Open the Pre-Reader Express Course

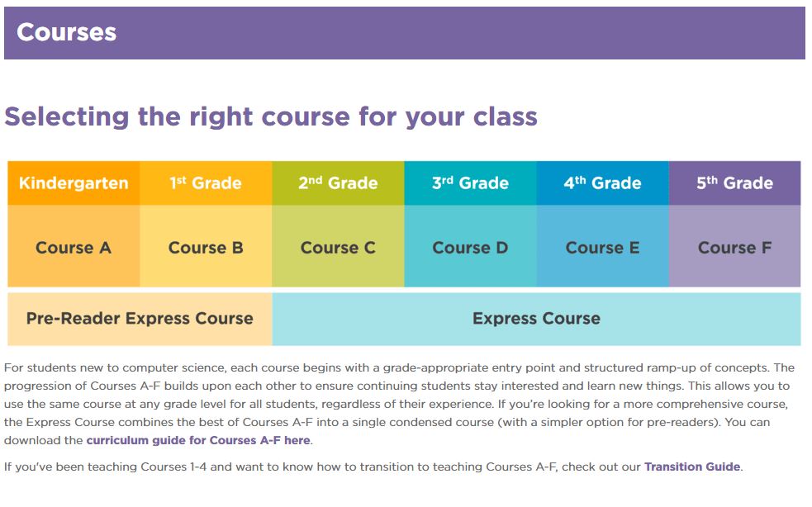click(x=140, y=319)
